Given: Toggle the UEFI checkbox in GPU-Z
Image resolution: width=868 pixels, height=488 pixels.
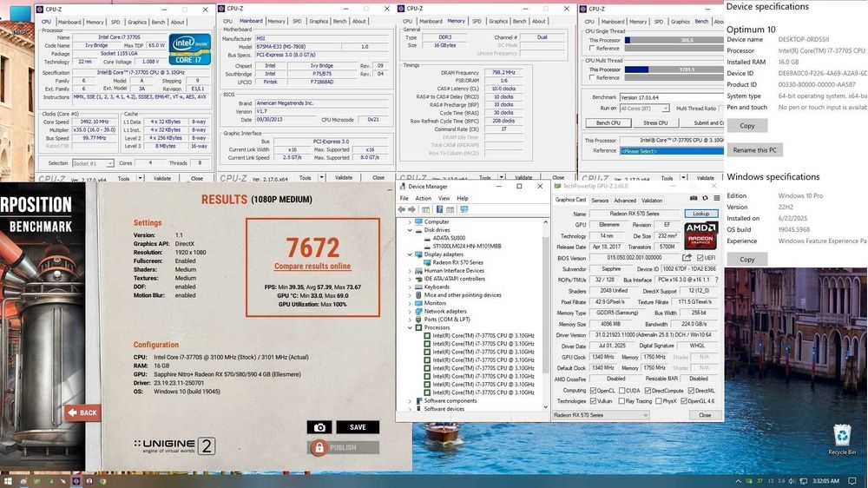Looking at the screenshot, I should (x=700, y=258).
